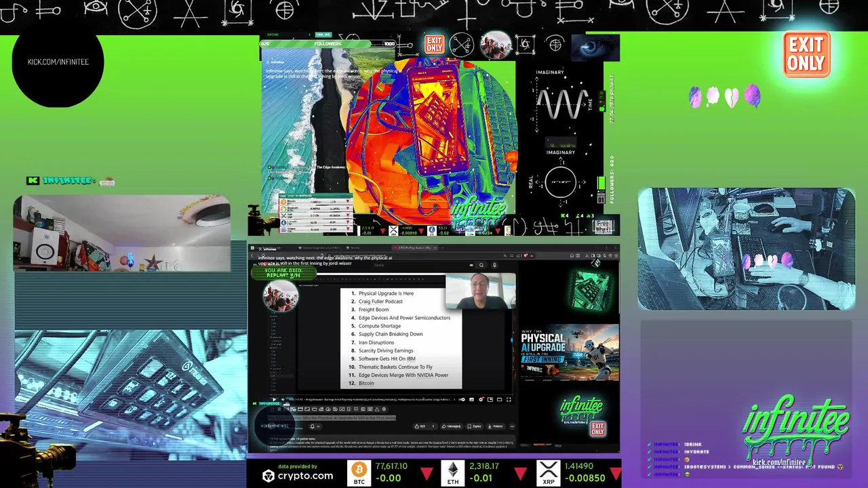The image size is (868, 488).
Task: Toggle subtitles on the YouTube player
Action: 471,399
